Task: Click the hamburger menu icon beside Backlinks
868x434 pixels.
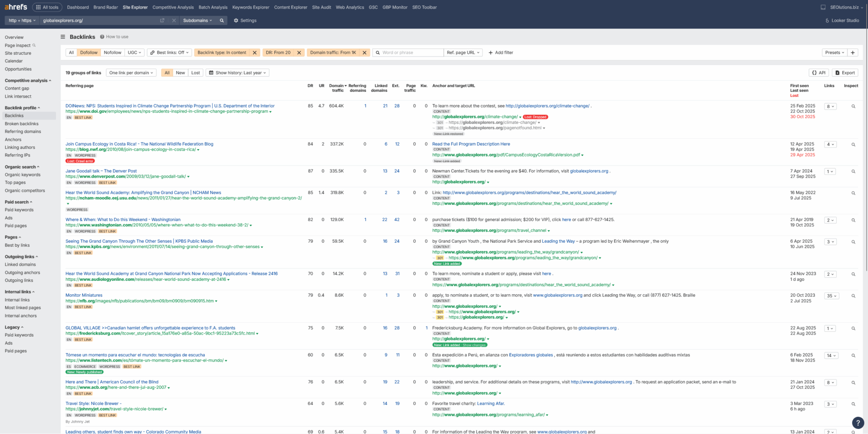Action: pos(63,37)
